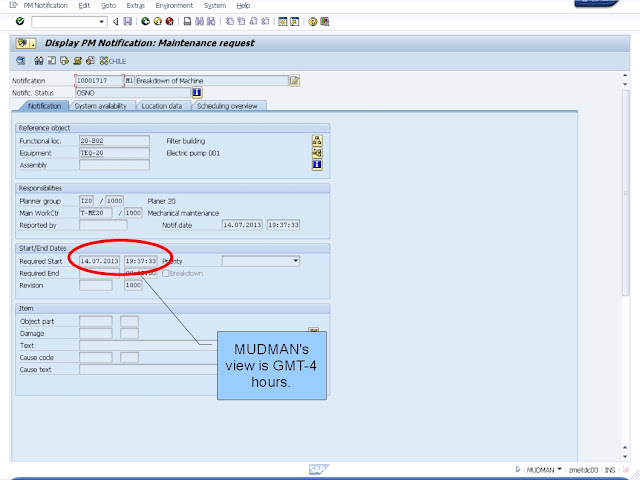Click the collapse arrow left of the Save icon

[116, 21]
